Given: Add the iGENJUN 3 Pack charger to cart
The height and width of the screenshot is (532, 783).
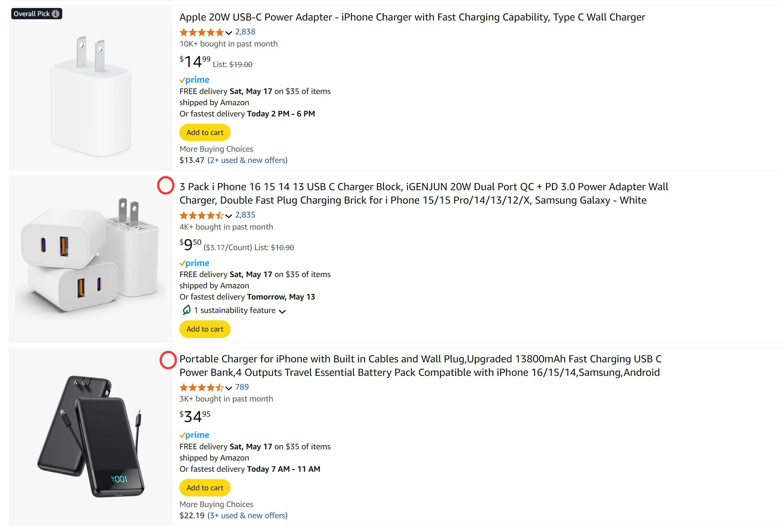Looking at the screenshot, I should pos(205,329).
